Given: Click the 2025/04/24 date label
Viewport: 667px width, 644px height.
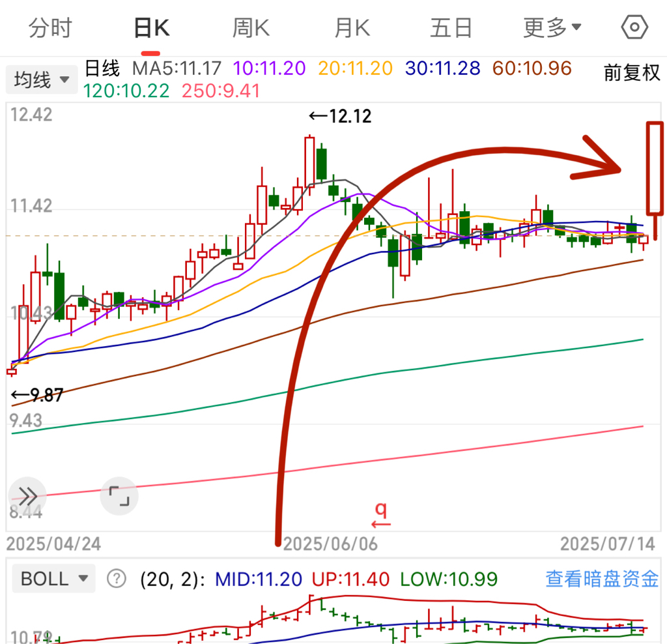Looking at the screenshot, I should coord(53,544).
